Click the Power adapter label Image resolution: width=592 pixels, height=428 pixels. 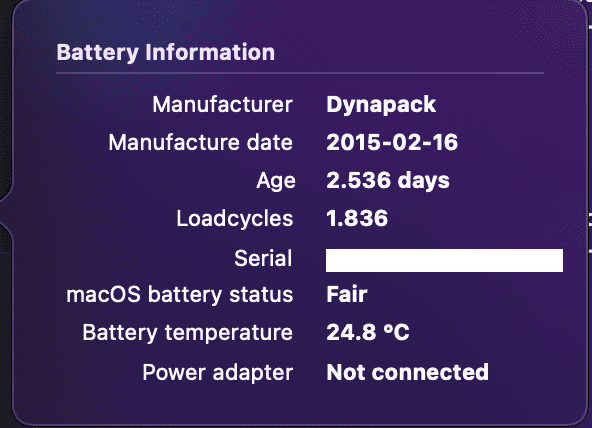pos(217,373)
